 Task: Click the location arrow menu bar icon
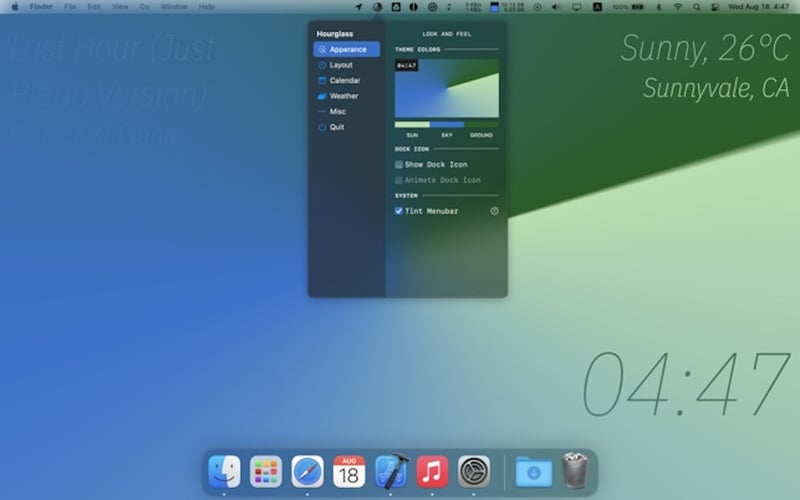[x=359, y=7]
